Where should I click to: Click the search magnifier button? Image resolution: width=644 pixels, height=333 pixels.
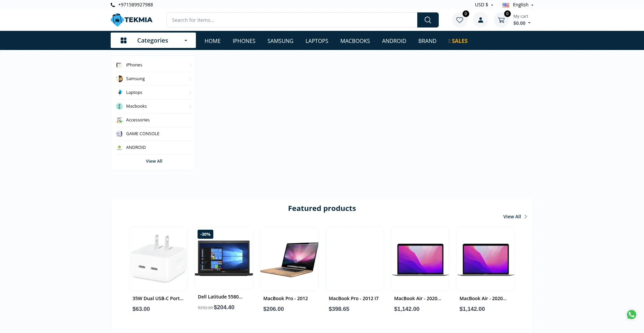pyautogui.click(x=428, y=20)
